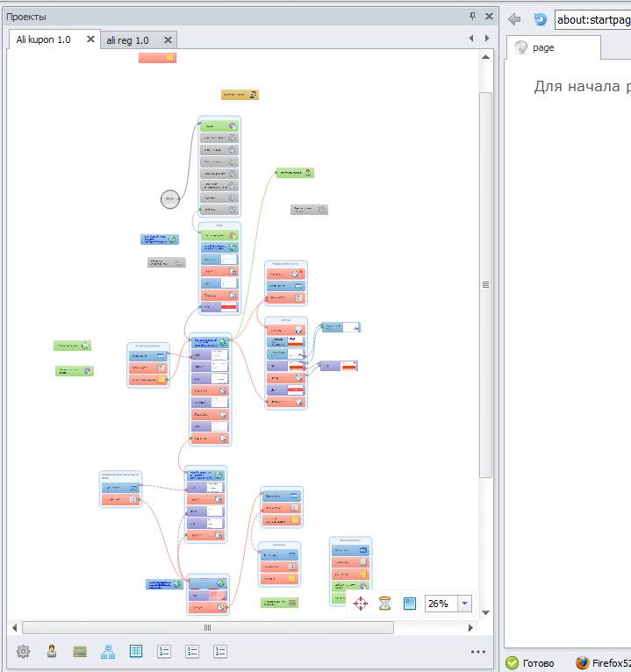Select standalone gray gear block on right

click(309, 210)
